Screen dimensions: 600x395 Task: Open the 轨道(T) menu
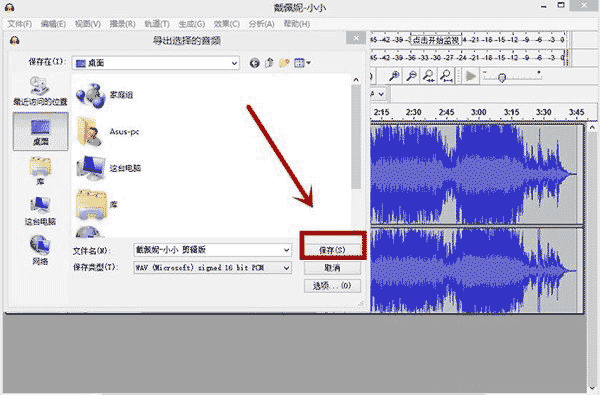(x=157, y=24)
